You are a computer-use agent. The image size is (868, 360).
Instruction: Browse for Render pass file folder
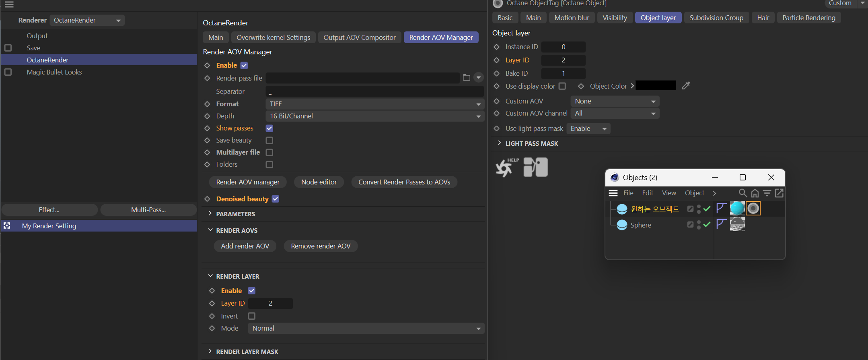click(x=466, y=78)
